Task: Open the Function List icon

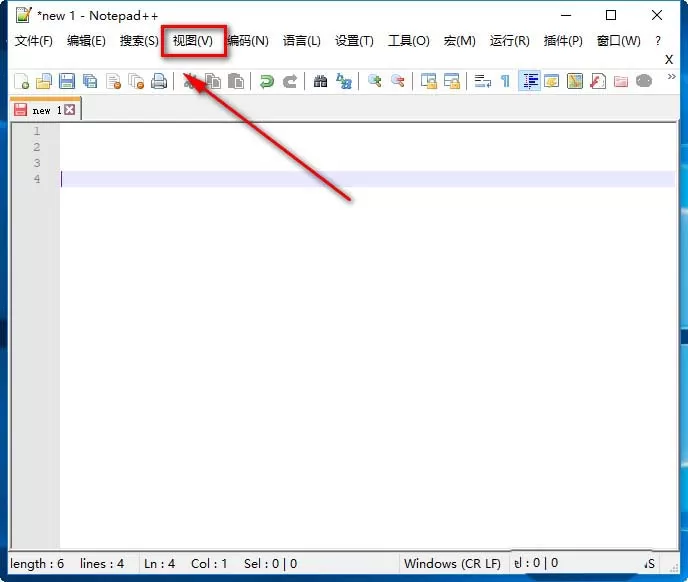Action: tap(598, 82)
